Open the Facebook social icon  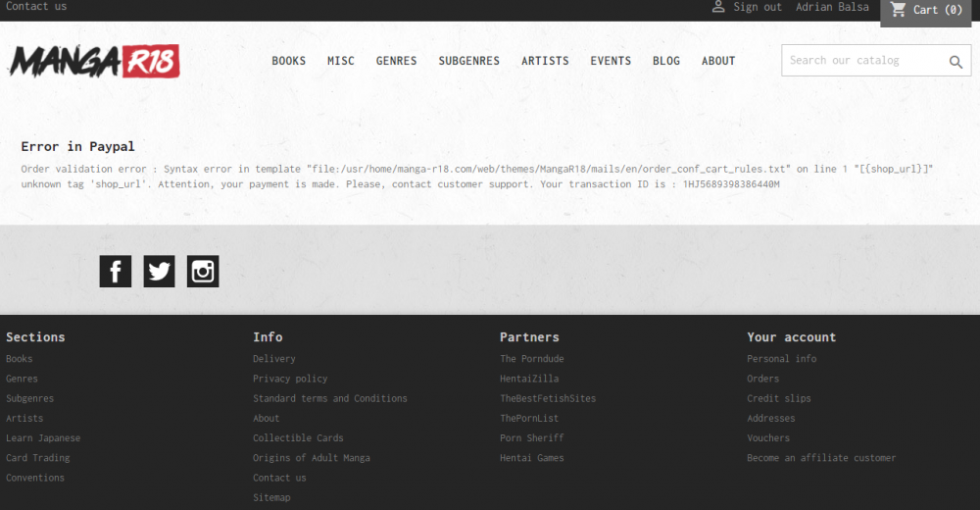(x=116, y=272)
